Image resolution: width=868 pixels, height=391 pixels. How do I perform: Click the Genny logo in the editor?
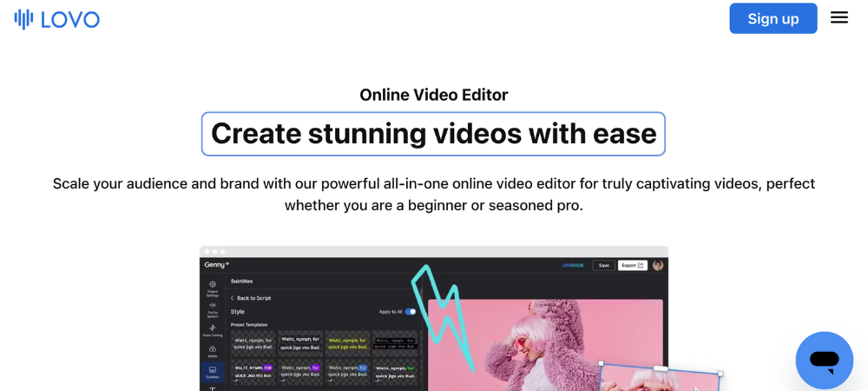click(216, 265)
